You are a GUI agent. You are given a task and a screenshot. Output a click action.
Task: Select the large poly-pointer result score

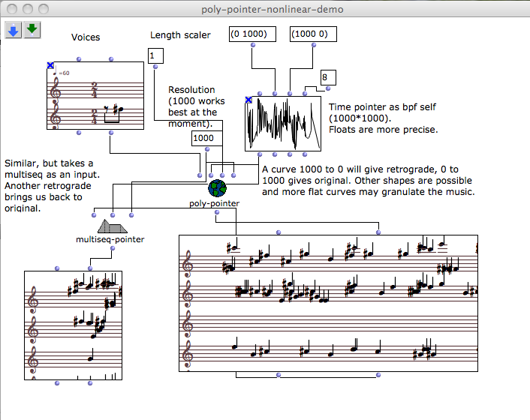point(328,302)
